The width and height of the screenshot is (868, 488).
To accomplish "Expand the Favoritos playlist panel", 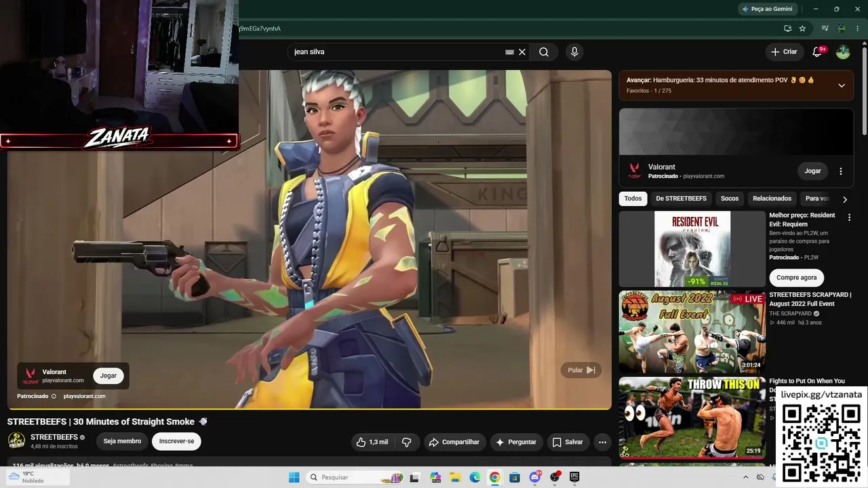I will coord(842,85).
